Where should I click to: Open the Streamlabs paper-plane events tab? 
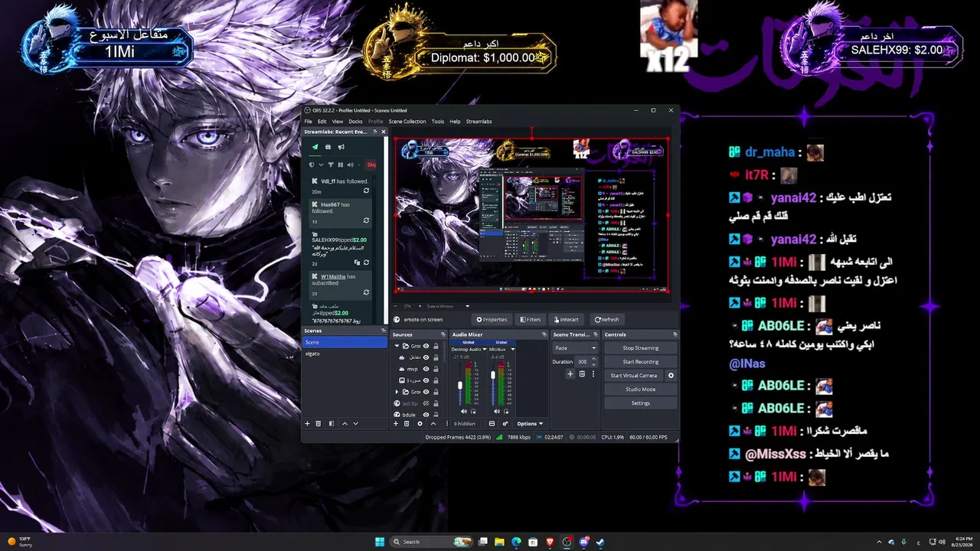(x=315, y=147)
